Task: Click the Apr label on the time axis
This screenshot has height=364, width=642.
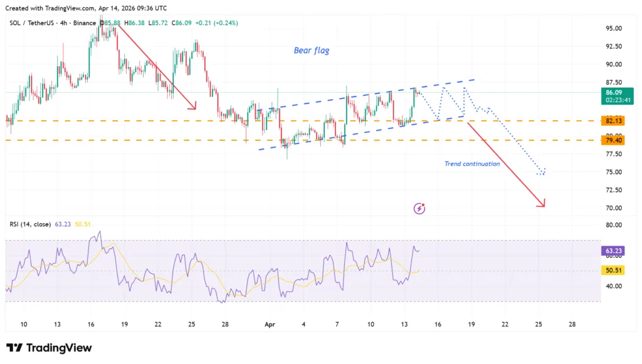Action: tap(270, 325)
